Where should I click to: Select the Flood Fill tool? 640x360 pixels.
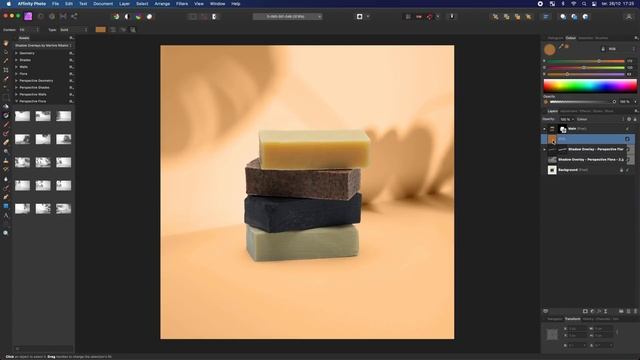point(6,106)
